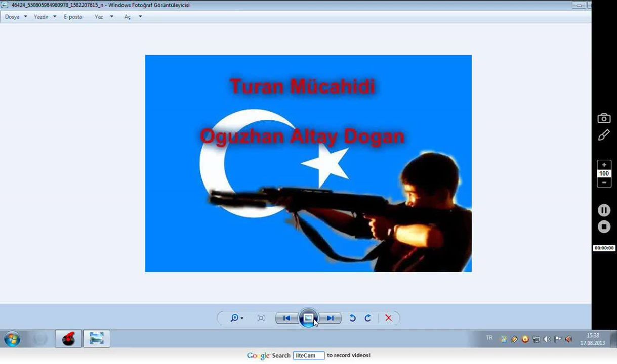Go to the next photo
This screenshot has width=617, height=364.
(x=330, y=318)
